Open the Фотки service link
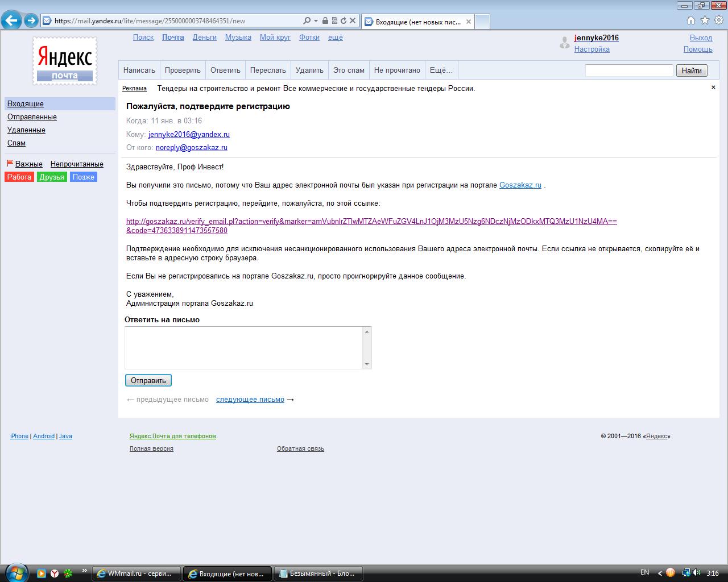Image resolution: width=728 pixels, height=582 pixels. [x=309, y=38]
